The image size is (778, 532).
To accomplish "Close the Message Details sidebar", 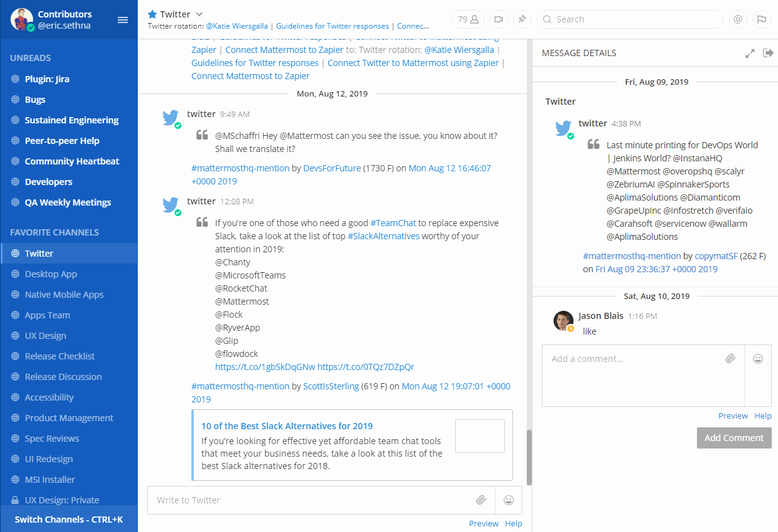I will point(768,53).
